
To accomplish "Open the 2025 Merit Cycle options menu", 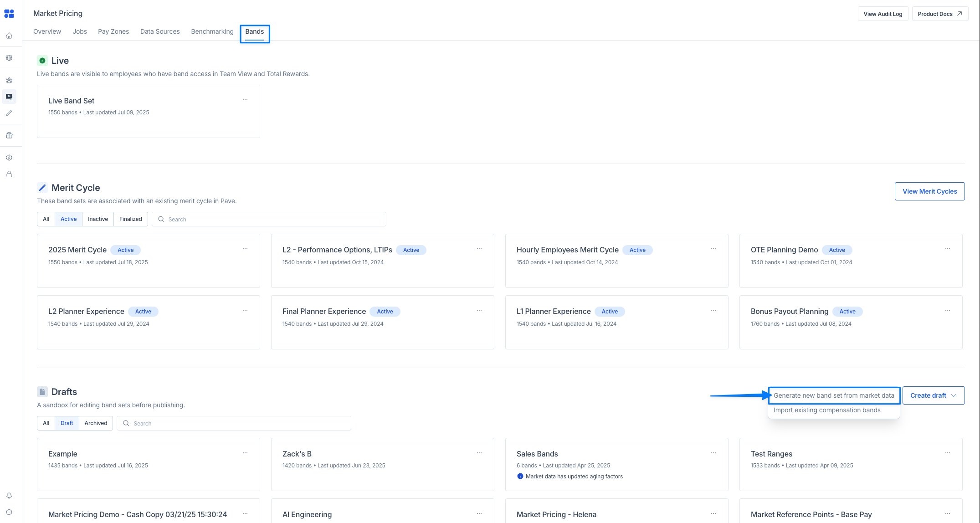I will [245, 248].
